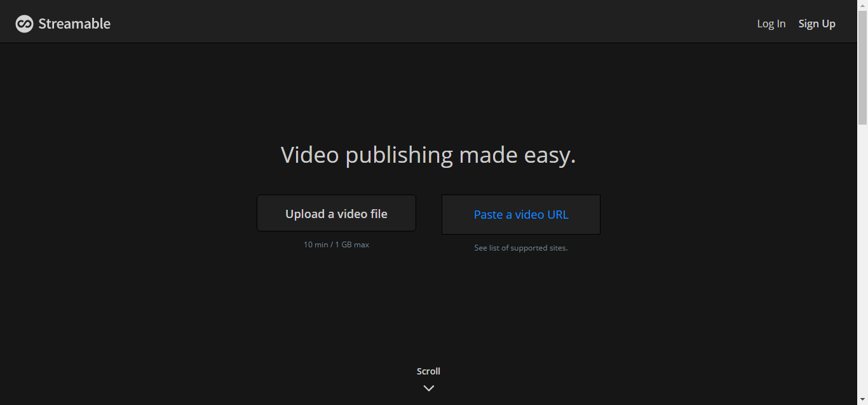Click the word 'Upload' on the button
The image size is (868, 405).
[x=304, y=214]
